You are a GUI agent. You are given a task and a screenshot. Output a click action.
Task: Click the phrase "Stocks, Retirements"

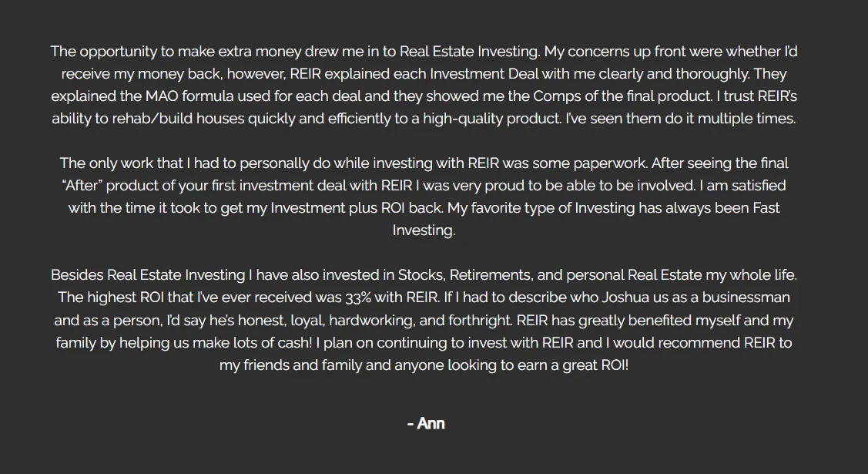tap(465, 275)
